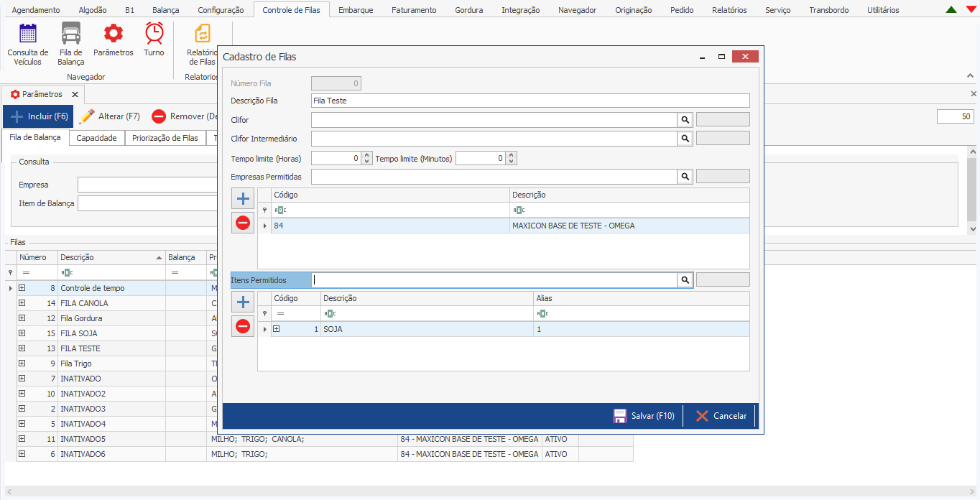
Task: Sort Filas grid by Descrição column header
Action: tap(111, 257)
